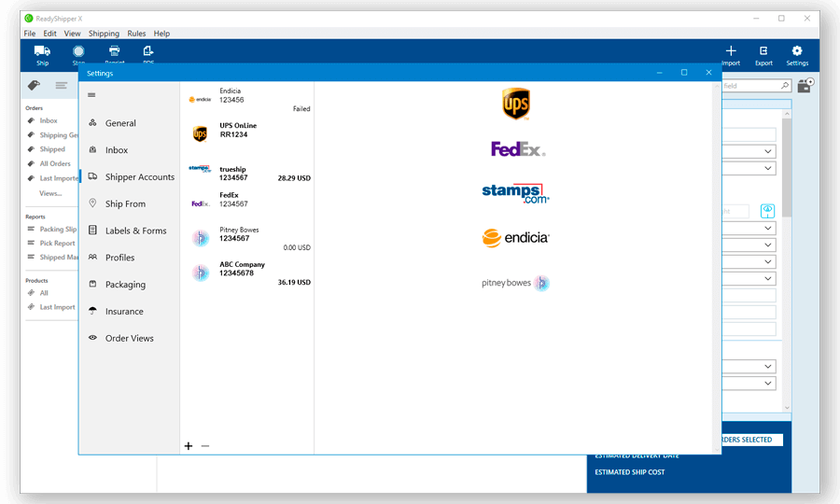Choose the Pitney Bowes logo
This screenshot has width=840, height=504.
(515, 283)
